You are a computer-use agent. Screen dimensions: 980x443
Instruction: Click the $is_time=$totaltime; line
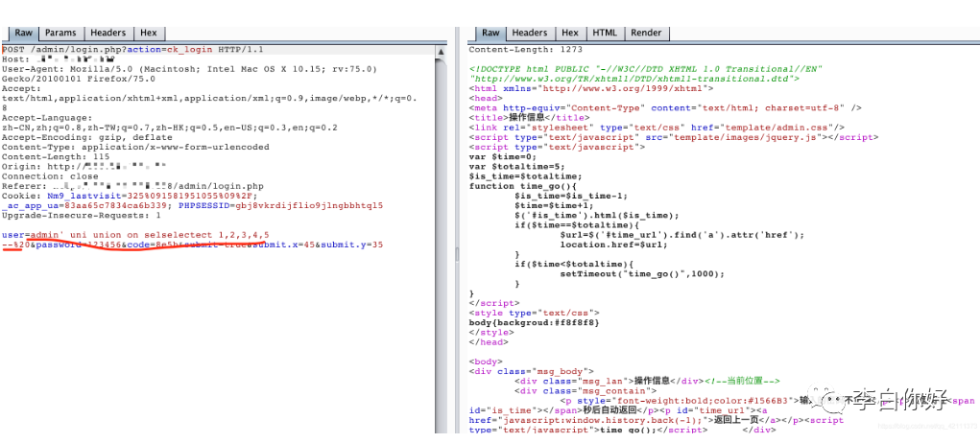coord(525,176)
